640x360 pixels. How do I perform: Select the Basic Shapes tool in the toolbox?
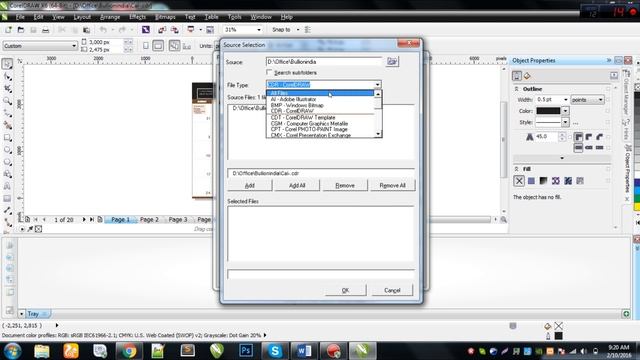click(x=7, y=174)
